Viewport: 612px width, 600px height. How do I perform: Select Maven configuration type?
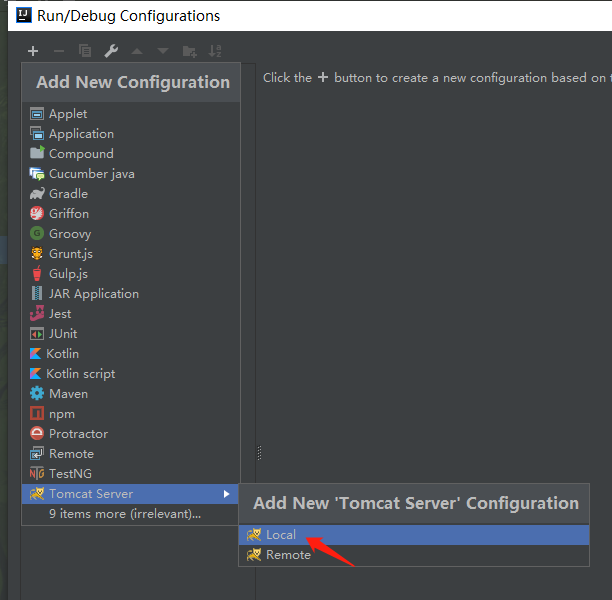tap(131, 393)
